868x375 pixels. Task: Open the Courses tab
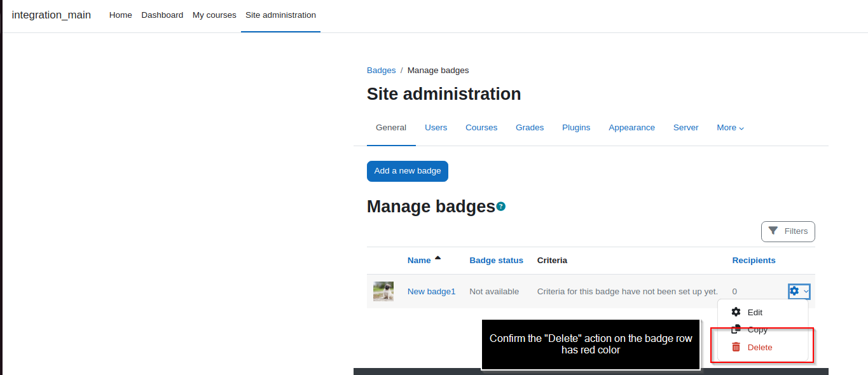tap(481, 128)
